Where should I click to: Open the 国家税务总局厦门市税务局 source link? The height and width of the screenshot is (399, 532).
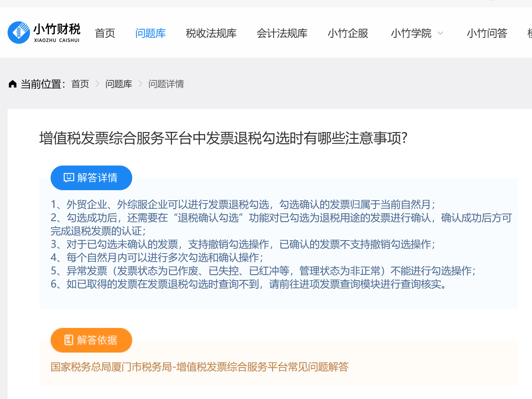point(200,367)
